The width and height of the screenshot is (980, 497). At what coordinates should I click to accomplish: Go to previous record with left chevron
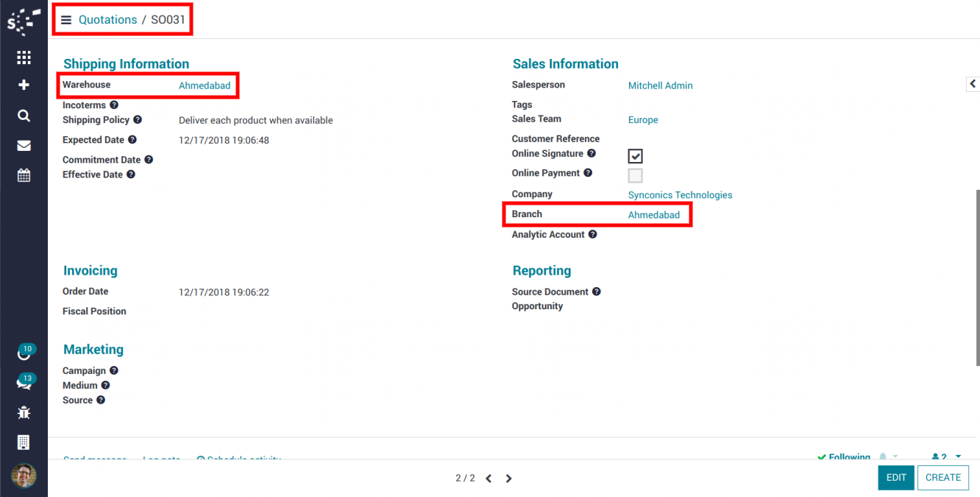click(x=489, y=479)
